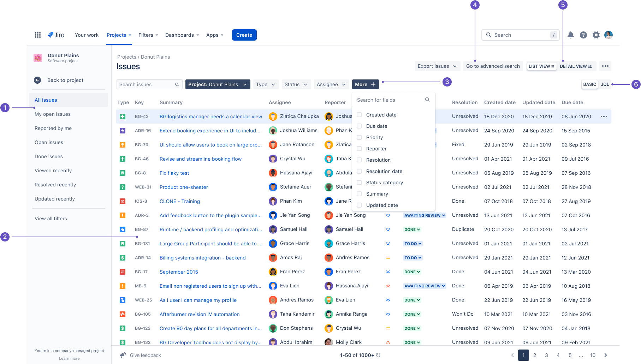Click the priority icon for ADR-3
This screenshot has width=641, height=364.
388,215
